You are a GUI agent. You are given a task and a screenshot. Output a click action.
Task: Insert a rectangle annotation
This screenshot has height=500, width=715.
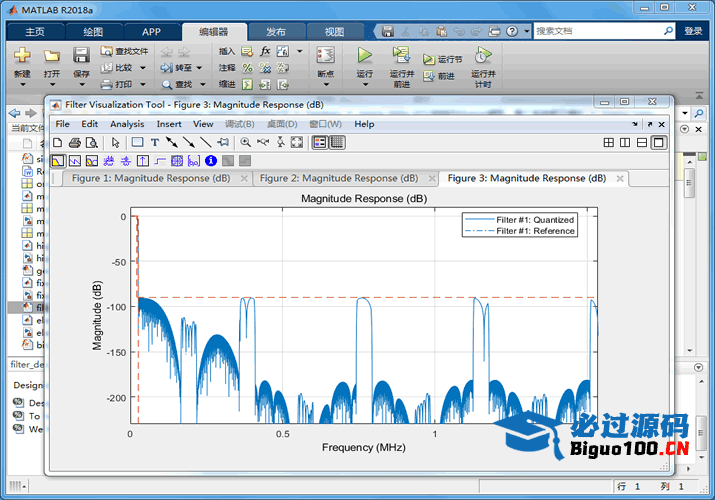point(137,143)
